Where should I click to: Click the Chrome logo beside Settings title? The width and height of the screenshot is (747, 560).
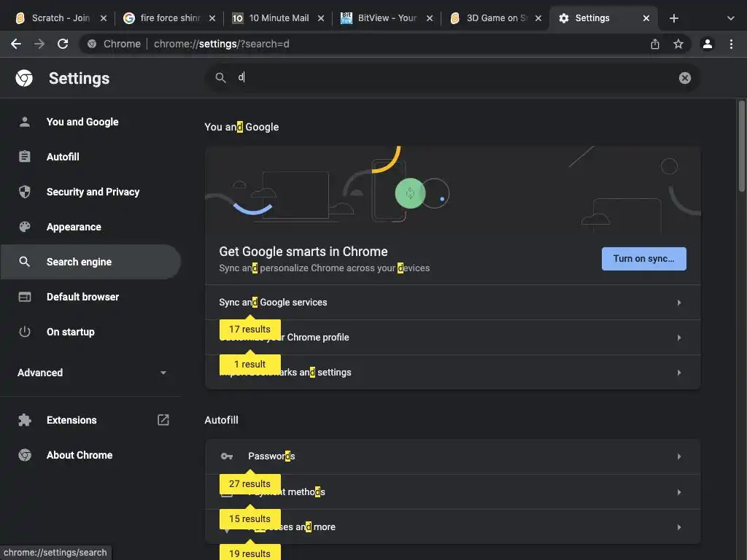24,78
